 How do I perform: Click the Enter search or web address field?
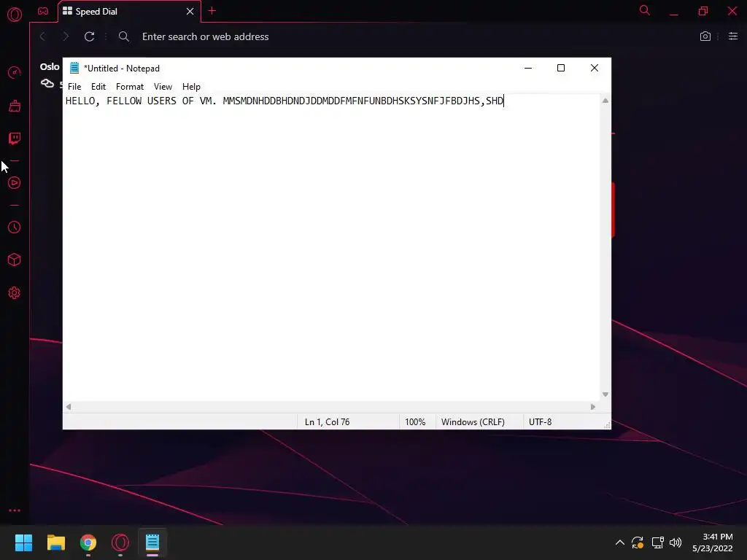(205, 36)
